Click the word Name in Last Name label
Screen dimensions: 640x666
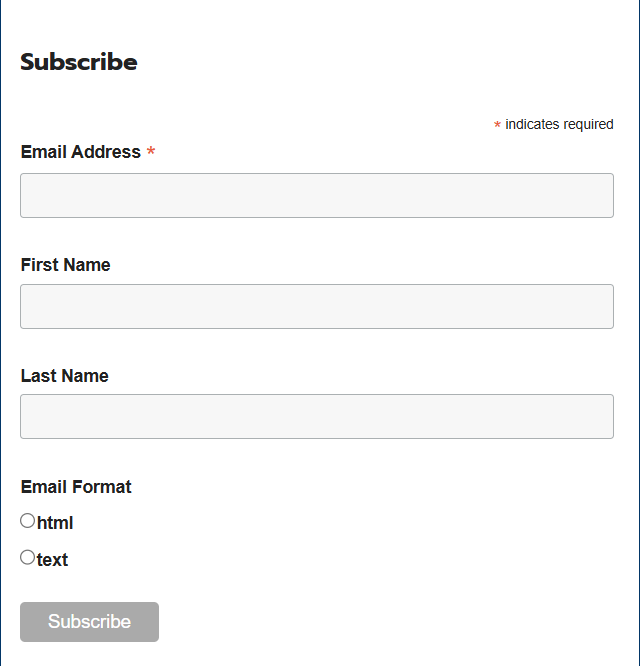[x=86, y=376]
